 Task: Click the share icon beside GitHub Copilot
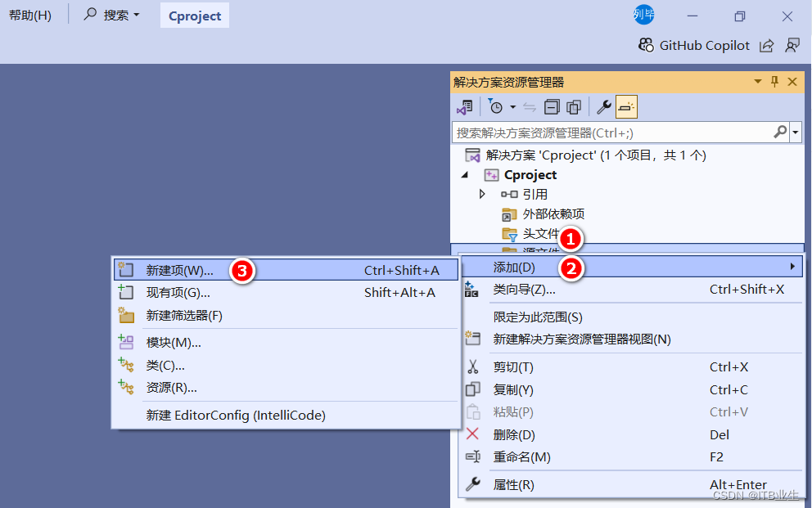pyautogui.click(x=766, y=46)
